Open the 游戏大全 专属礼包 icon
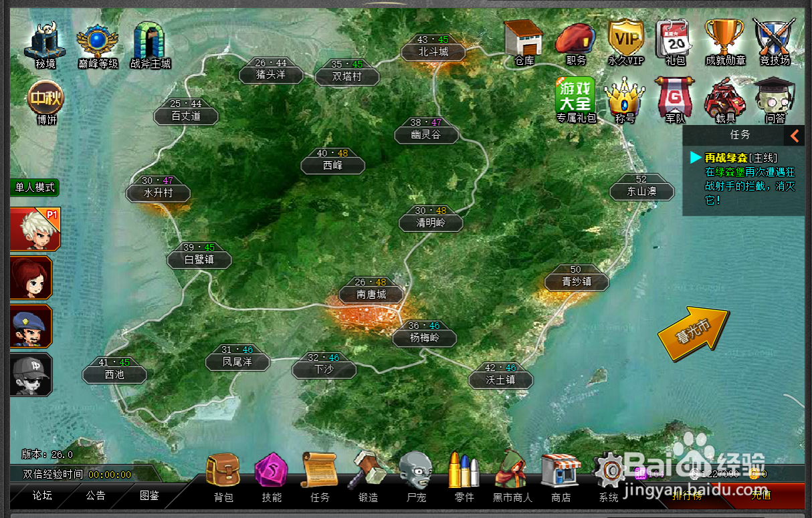 [576, 100]
